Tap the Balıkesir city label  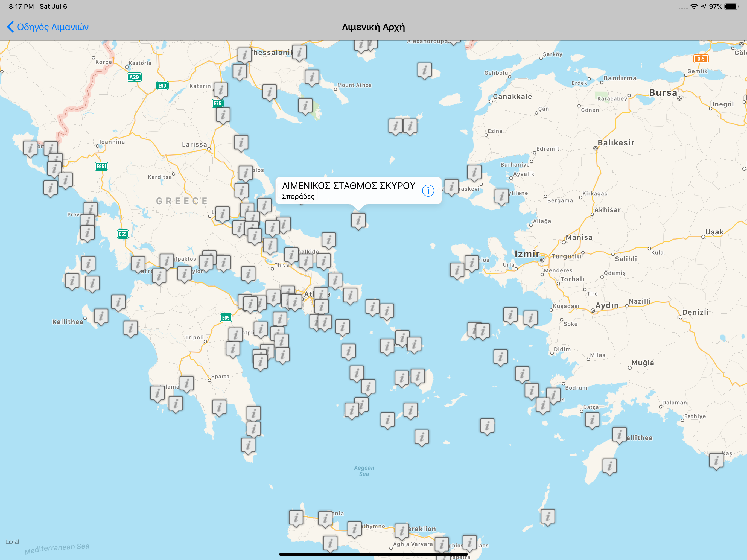pyautogui.click(x=616, y=142)
